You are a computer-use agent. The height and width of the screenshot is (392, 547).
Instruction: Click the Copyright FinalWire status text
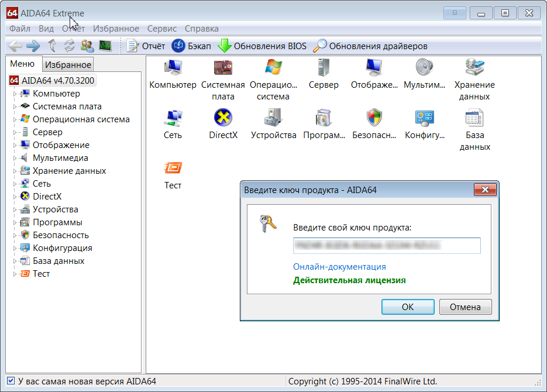click(363, 381)
